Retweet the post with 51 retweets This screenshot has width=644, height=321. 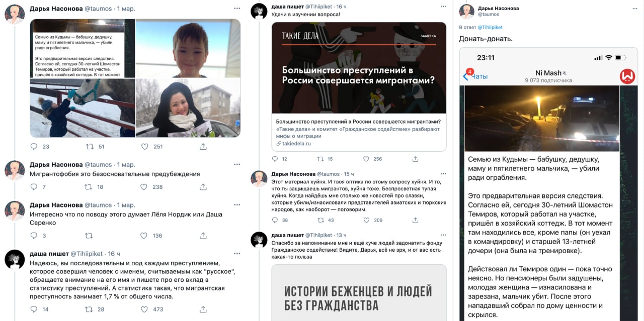pos(90,147)
